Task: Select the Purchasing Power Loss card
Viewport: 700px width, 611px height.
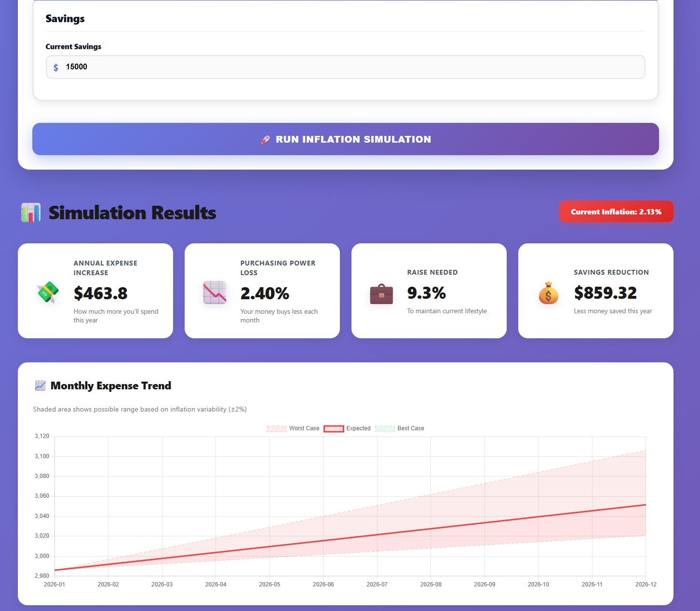Action: point(262,290)
